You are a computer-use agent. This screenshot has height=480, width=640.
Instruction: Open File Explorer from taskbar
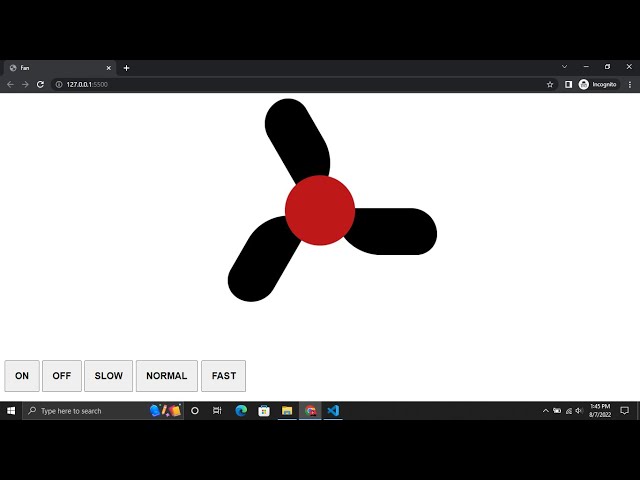click(287, 411)
